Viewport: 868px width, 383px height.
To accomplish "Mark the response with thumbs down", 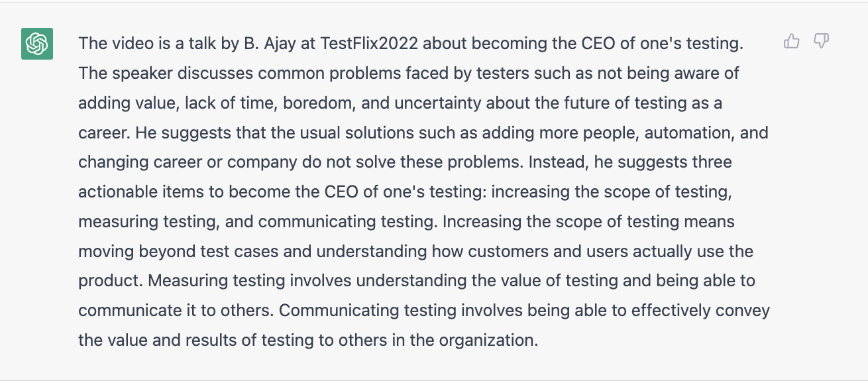I will tap(822, 42).
